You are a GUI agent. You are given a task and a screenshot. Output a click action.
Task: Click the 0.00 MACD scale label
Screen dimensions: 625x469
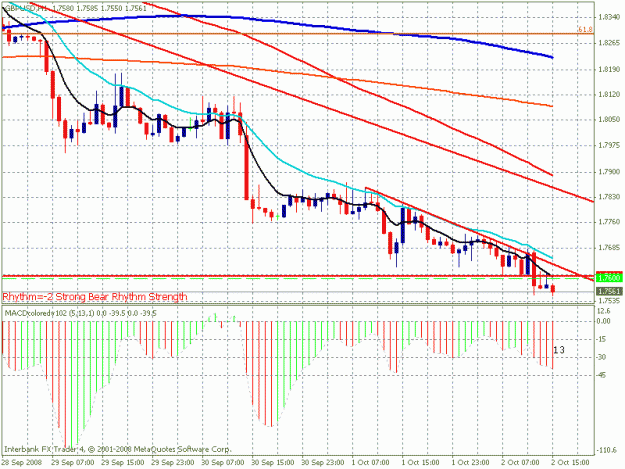tap(604, 321)
